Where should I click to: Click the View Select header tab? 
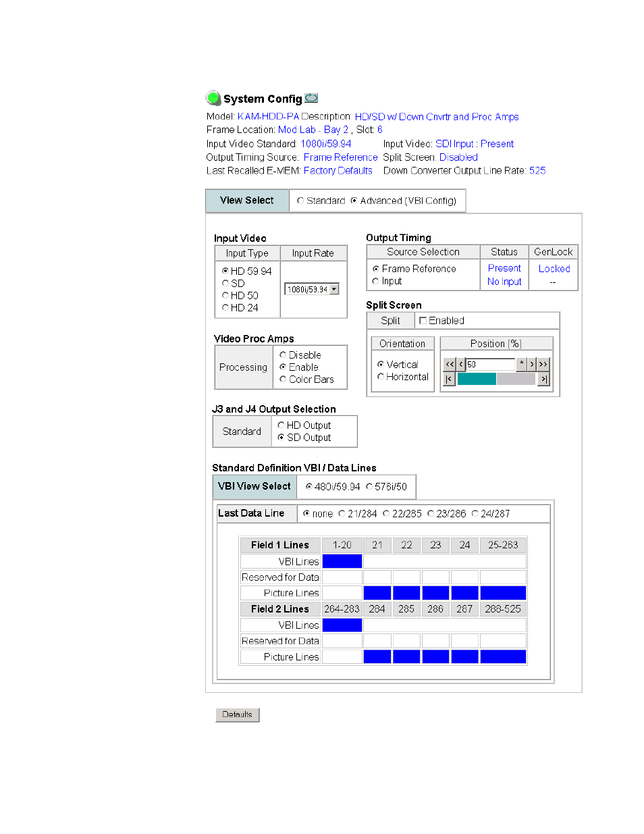247,201
